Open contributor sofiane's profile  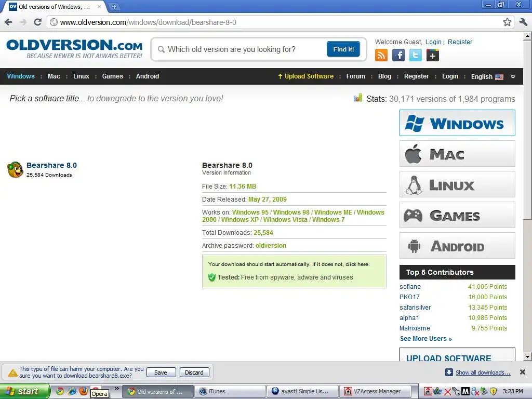coord(410,287)
